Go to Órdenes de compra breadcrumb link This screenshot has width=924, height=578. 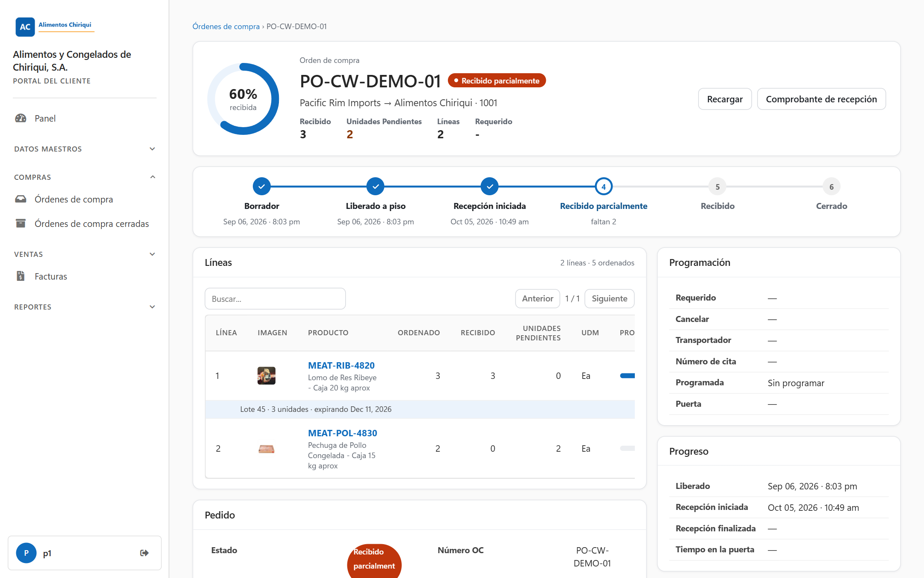point(226,27)
